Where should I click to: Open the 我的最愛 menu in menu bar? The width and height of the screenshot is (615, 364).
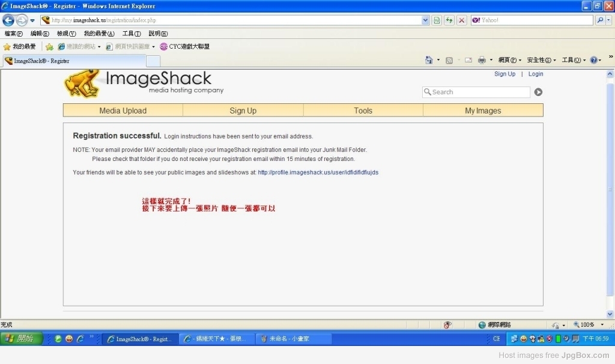point(98,34)
